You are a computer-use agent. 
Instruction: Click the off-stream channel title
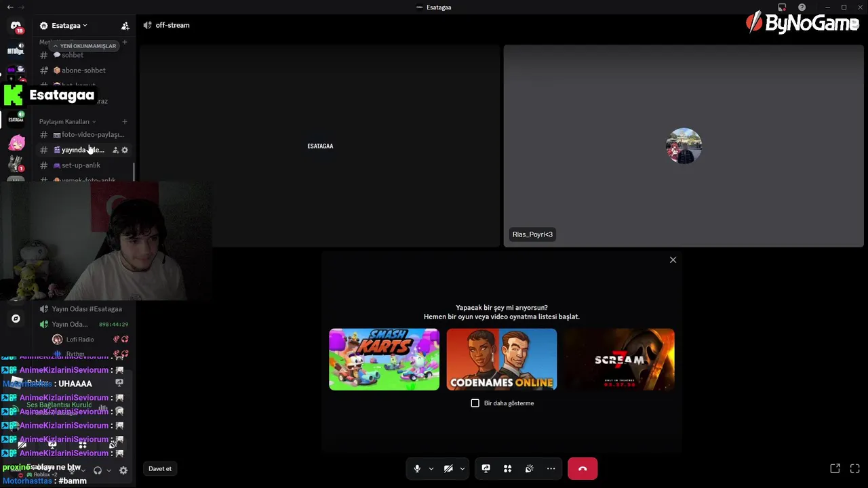(172, 25)
